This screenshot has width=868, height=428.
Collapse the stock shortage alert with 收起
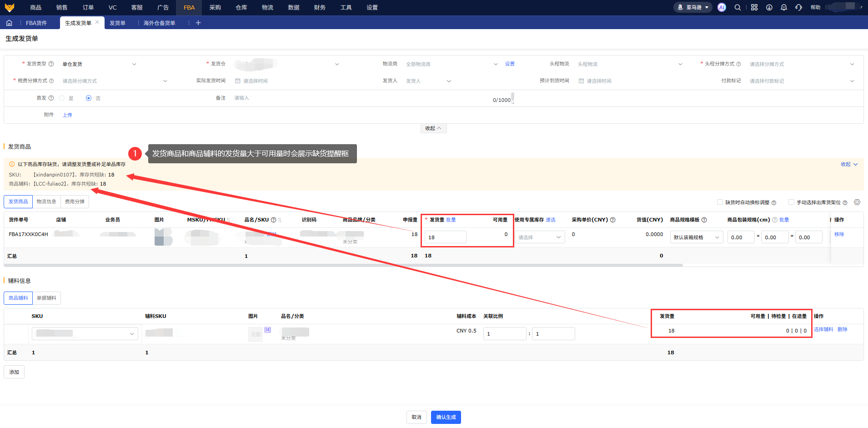click(x=849, y=164)
